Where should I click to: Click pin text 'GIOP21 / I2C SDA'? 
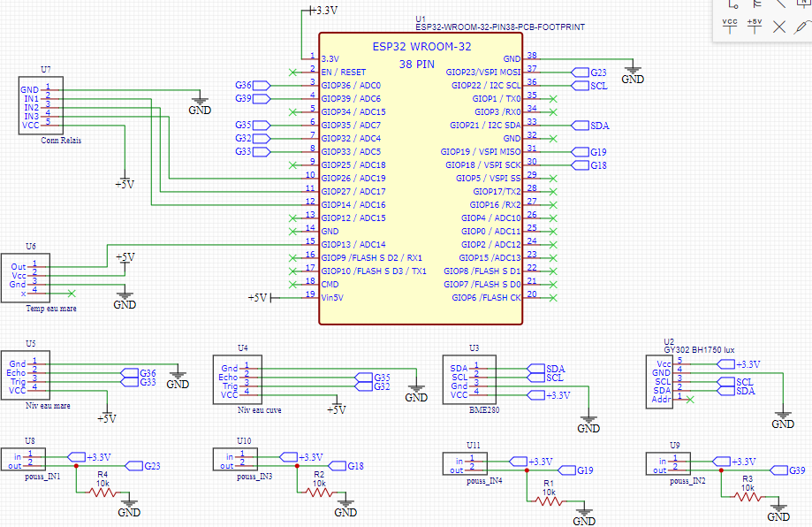point(485,126)
